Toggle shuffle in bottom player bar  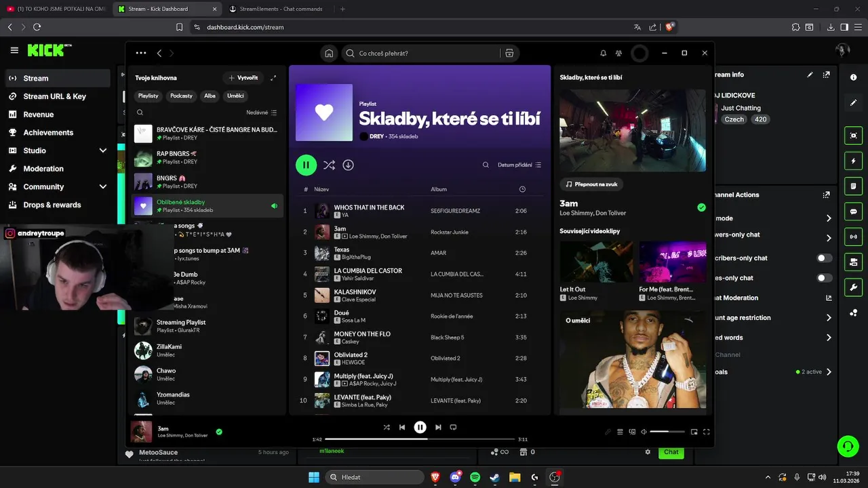[387, 427]
